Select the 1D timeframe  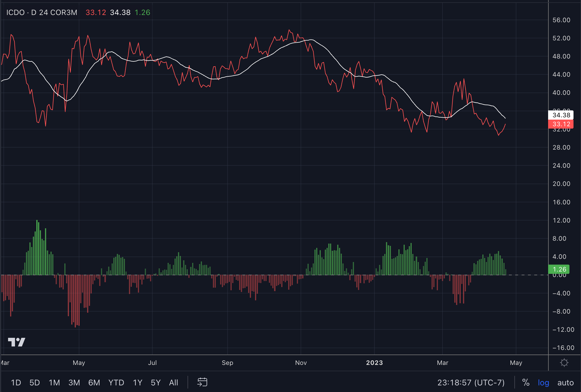click(16, 382)
